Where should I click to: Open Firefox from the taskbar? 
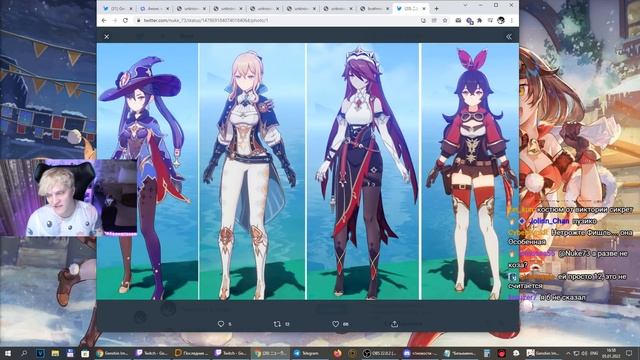[337, 353]
